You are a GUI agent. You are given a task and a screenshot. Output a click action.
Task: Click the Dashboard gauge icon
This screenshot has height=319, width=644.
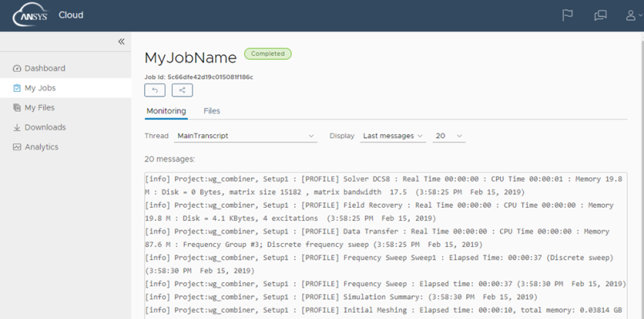tap(17, 68)
